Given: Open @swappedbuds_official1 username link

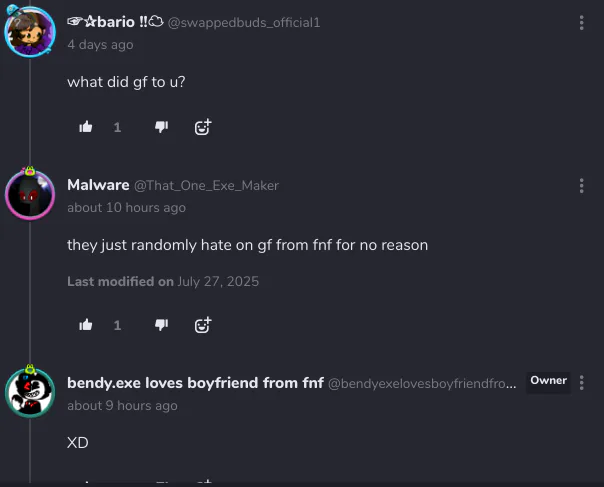Looking at the screenshot, I should (x=244, y=23).
